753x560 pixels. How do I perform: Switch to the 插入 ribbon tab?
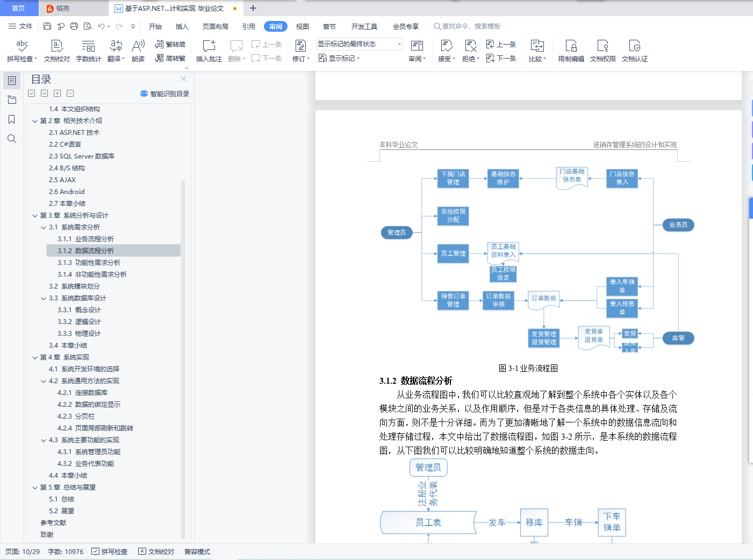pos(182,26)
